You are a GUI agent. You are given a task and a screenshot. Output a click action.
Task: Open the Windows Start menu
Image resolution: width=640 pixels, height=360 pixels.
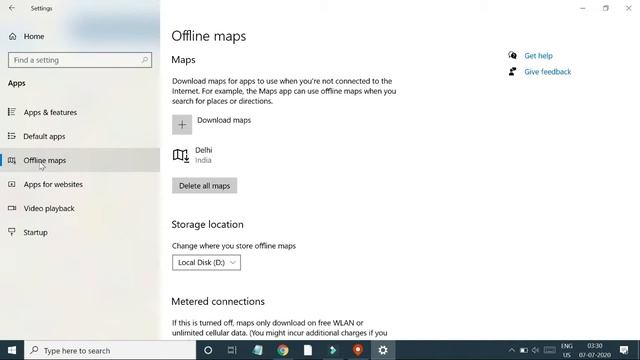click(x=12, y=350)
